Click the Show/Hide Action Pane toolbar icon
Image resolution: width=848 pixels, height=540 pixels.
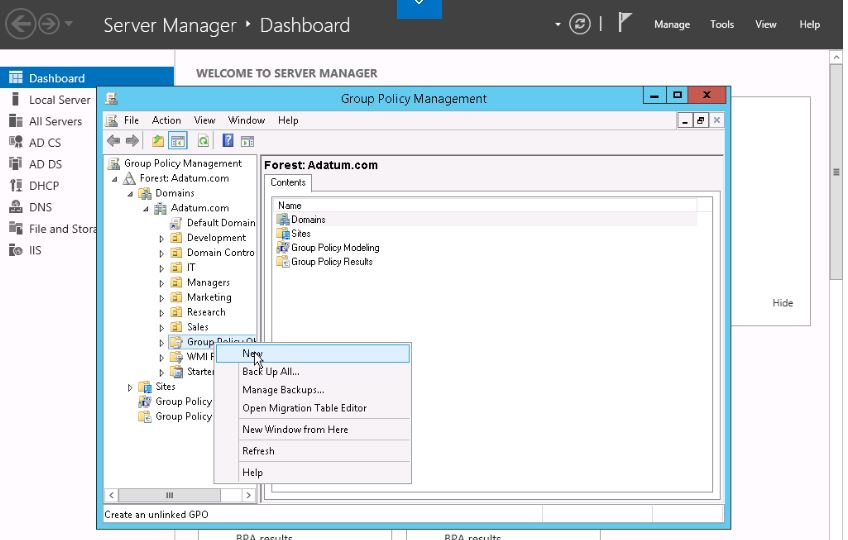[x=247, y=141]
